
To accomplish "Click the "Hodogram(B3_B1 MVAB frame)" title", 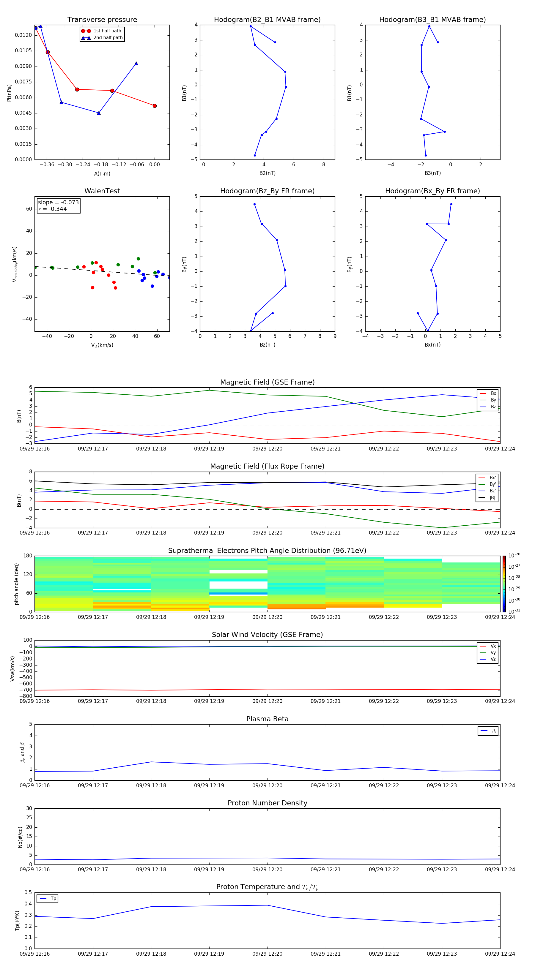I will pyautogui.click(x=432, y=20).
